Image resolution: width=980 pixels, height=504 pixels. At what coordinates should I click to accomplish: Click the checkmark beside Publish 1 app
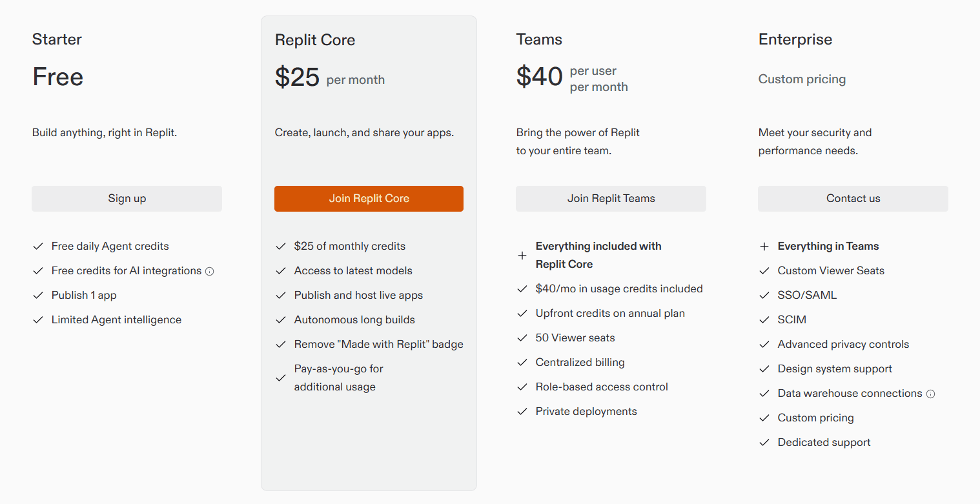37,295
